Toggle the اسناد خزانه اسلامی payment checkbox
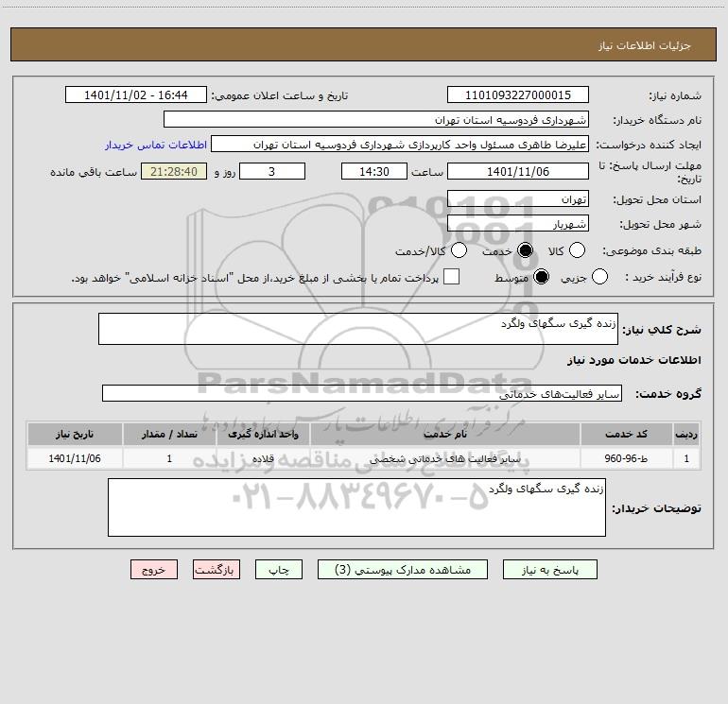 [451, 277]
